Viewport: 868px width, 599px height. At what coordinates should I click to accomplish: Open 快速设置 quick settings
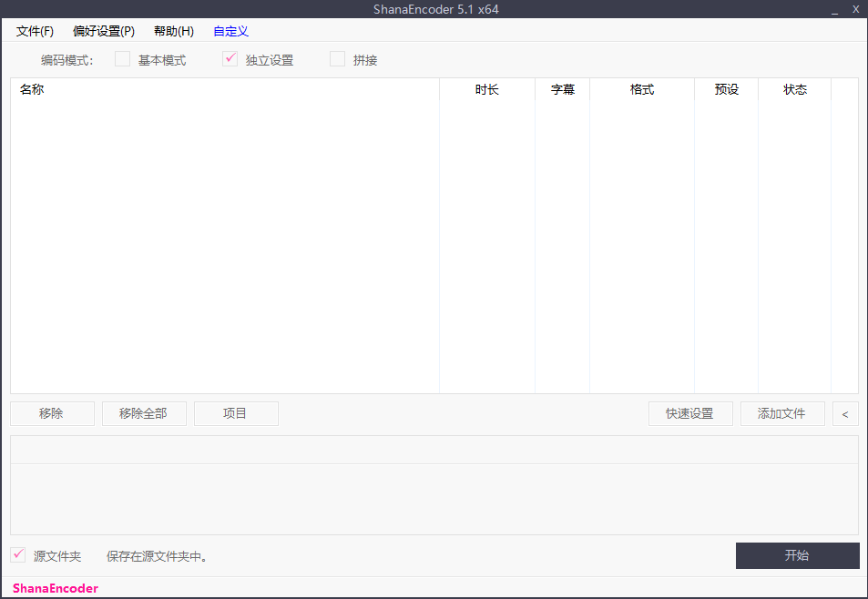[x=689, y=413]
